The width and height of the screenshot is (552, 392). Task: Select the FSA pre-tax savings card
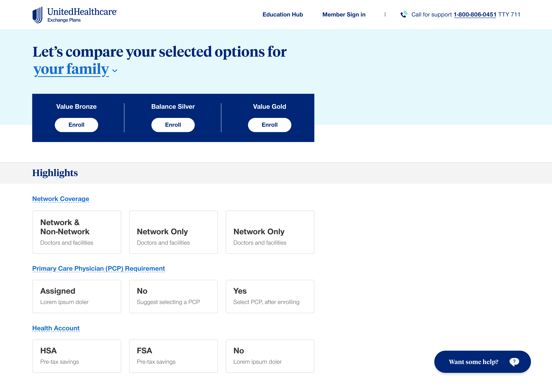(173, 356)
